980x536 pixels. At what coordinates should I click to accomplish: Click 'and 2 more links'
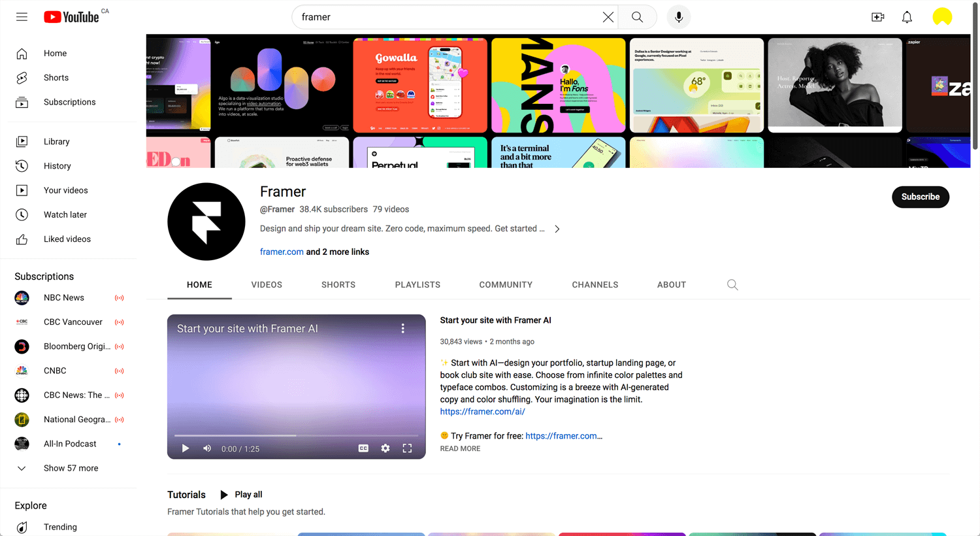click(338, 252)
